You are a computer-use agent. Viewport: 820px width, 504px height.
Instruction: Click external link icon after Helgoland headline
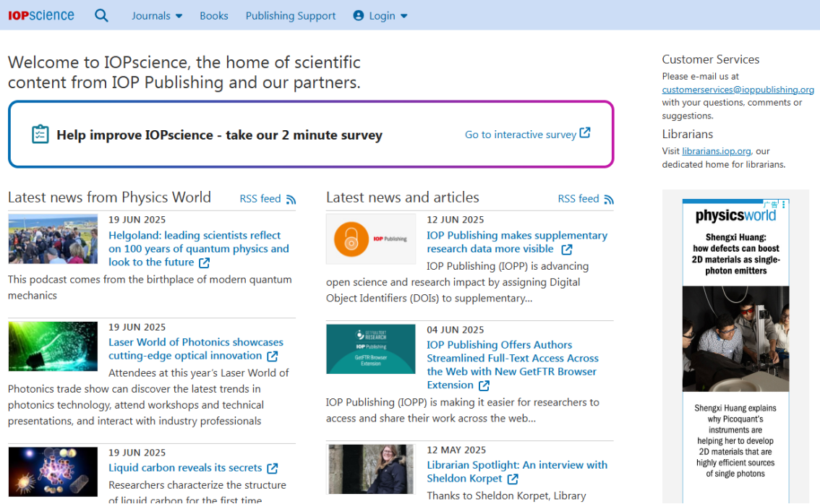coord(205,262)
